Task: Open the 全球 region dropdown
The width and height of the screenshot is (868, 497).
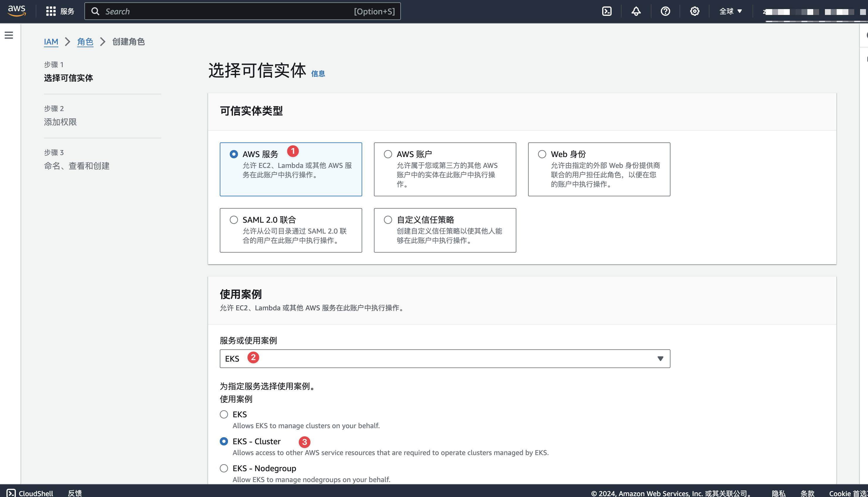Action: tap(731, 11)
